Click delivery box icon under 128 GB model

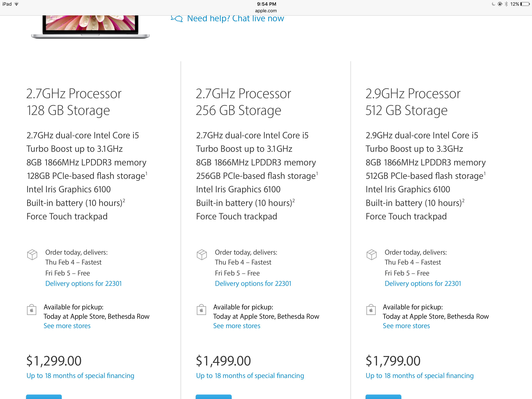(x=32, y=255)
